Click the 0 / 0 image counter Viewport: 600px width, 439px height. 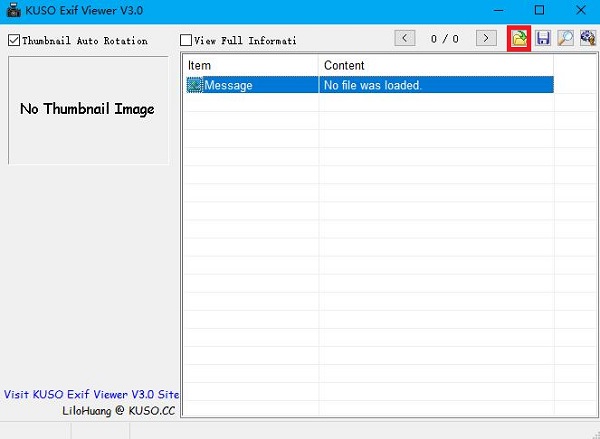[445, 39]
